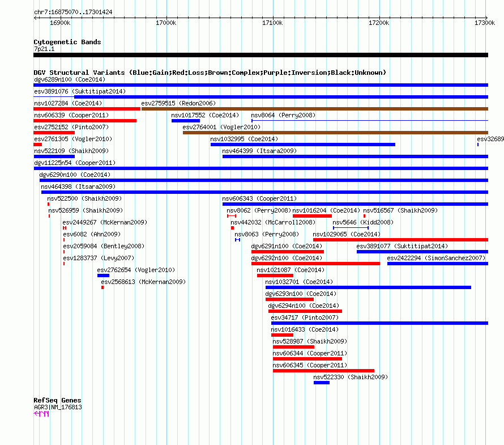
Task: Click the black 7p21.1 cytogenetic band bar
Action: pyautogui.click(x=260, y=55)
